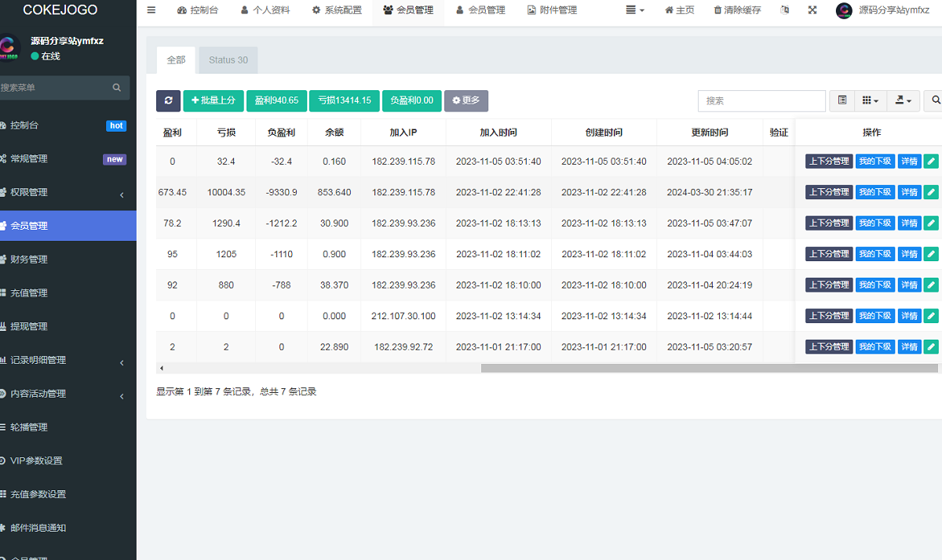Click the table search magnifier icon
942x560 pixels.
point(935,100)
